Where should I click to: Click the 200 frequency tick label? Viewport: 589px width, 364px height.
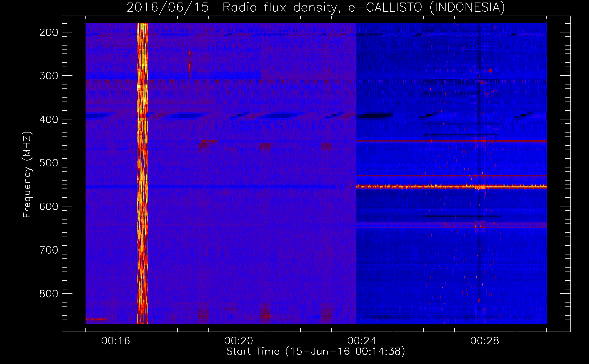click(49, 32)
